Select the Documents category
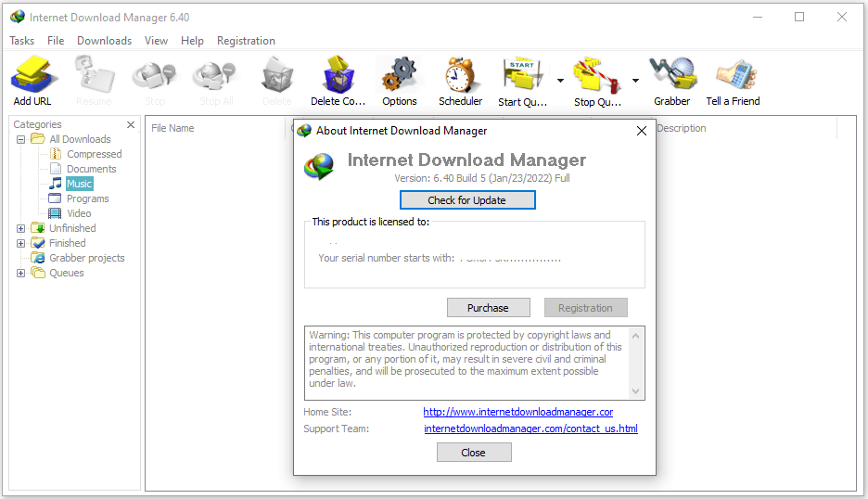 point(91,169)
